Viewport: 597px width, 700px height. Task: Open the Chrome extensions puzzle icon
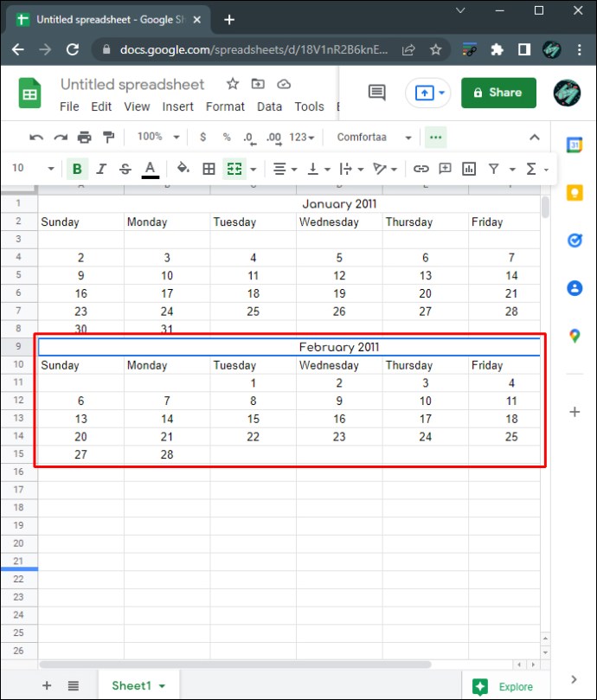click(497, 49)
